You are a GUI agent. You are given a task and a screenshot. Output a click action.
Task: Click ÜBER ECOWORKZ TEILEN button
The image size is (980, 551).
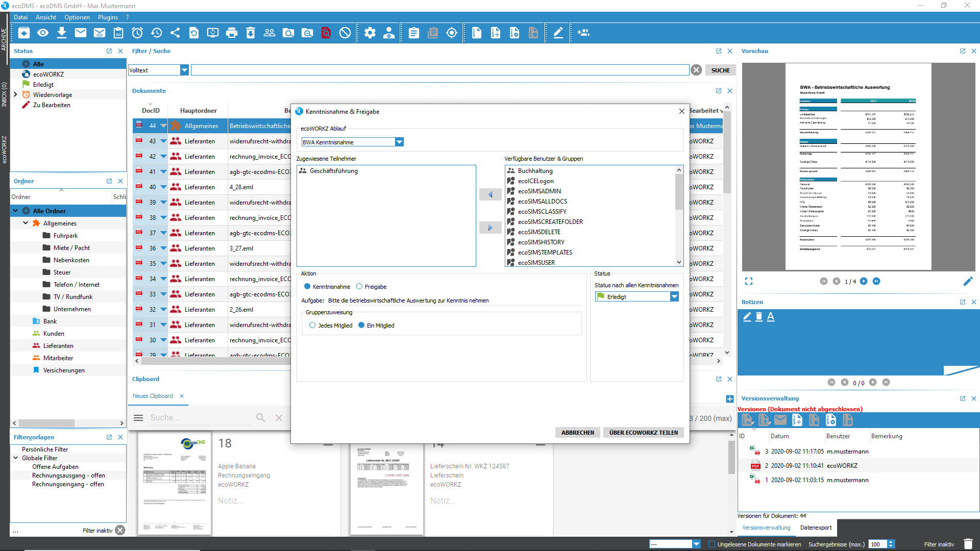tap(643, 433)
